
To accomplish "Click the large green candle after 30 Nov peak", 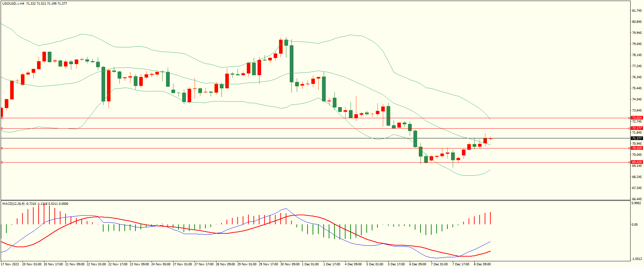I will (291, 64).
